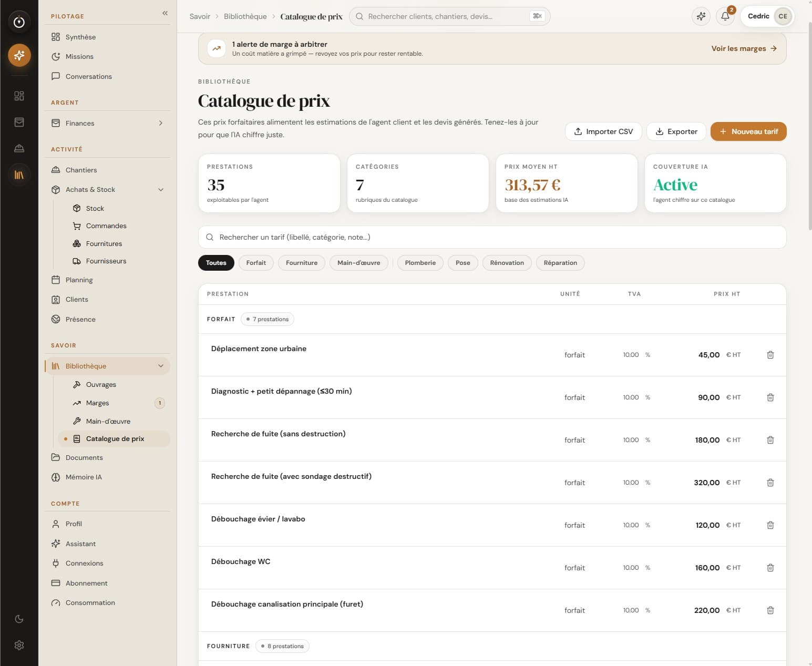The image size is (812, 666).
Task: Open Chantiers in the sidebar
Action: 108,170
